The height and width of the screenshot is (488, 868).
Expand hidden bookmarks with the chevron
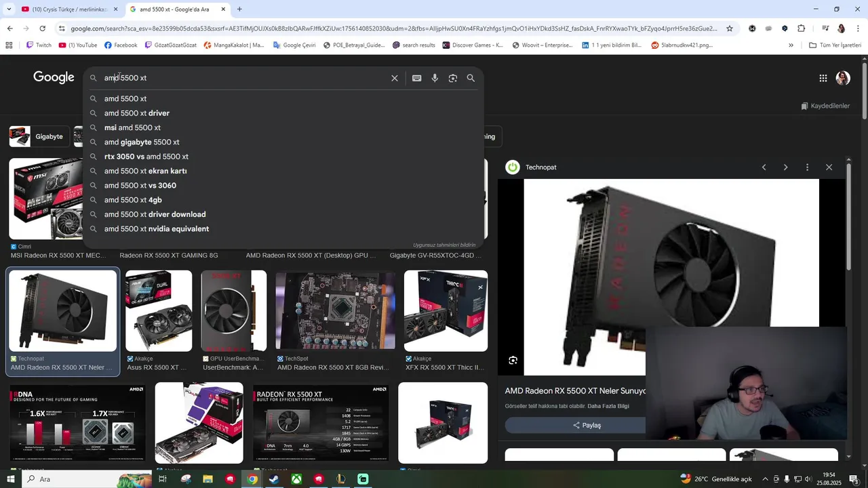coord(791,45)
